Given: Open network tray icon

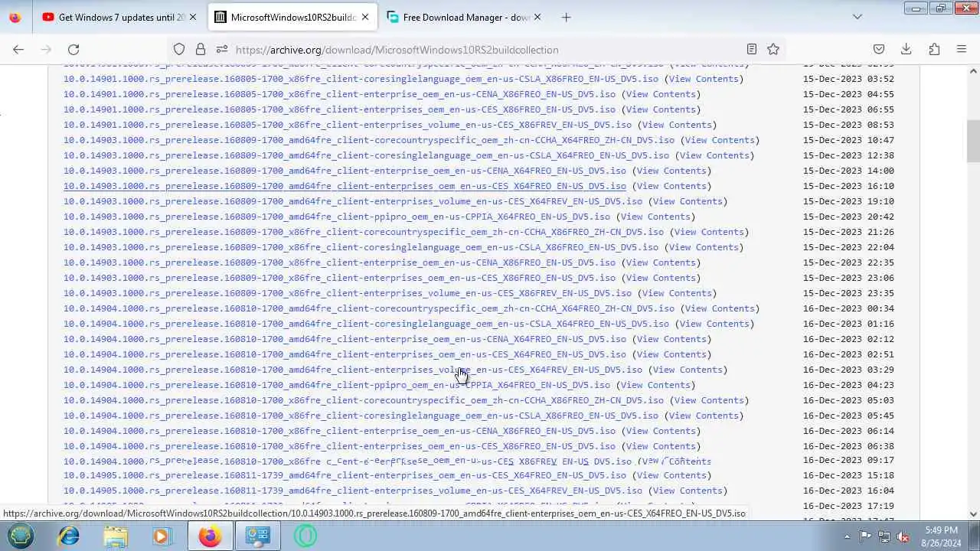Looking at the screenshot, I should [884, 536].
